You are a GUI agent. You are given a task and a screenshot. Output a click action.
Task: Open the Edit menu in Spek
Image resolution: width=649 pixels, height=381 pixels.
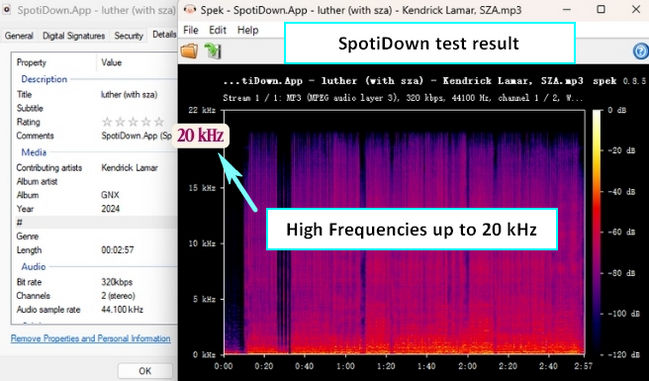(x=218, y=30)
